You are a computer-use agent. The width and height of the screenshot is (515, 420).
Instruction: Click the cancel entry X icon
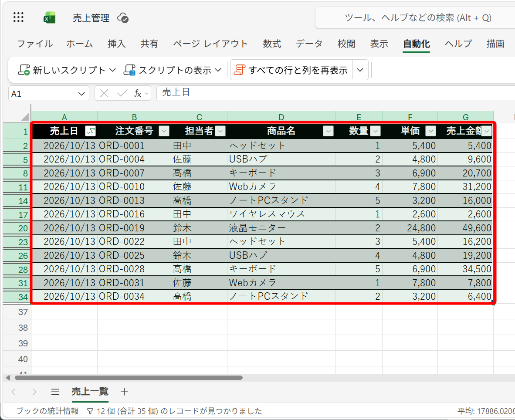pos(104,94)
